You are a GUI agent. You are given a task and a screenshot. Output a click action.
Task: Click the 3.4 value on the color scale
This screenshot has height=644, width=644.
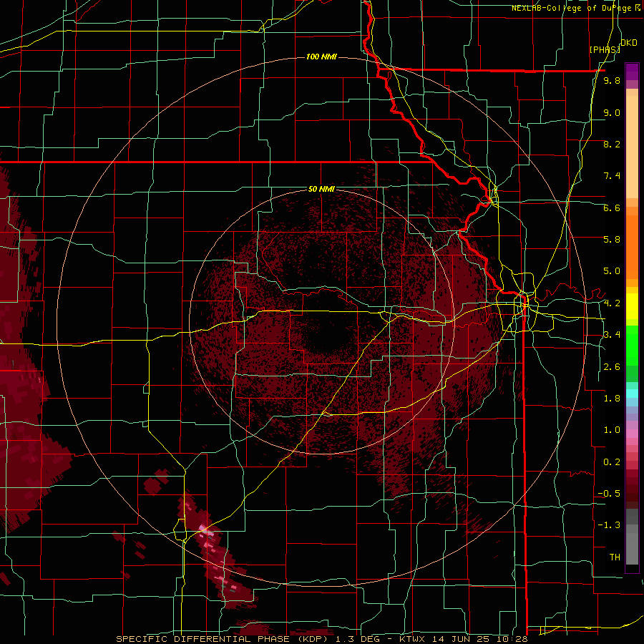pyautogui.click(x=612, y=335)
